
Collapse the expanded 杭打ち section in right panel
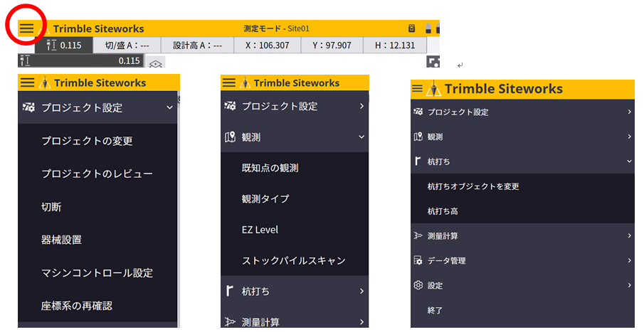click(x=629, y=161)
